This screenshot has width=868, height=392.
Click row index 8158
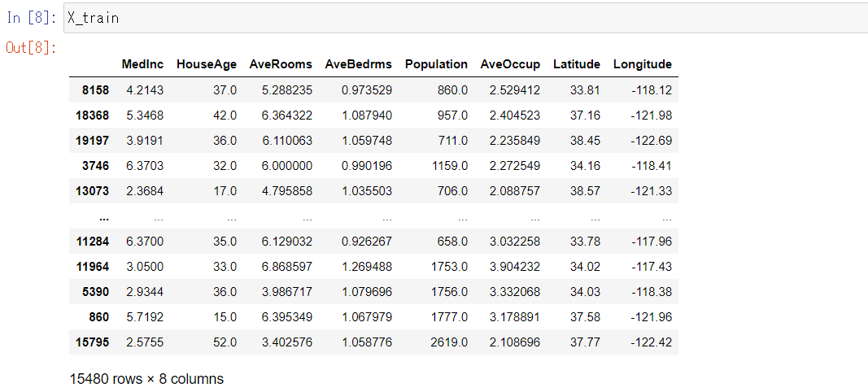point(94,90)
